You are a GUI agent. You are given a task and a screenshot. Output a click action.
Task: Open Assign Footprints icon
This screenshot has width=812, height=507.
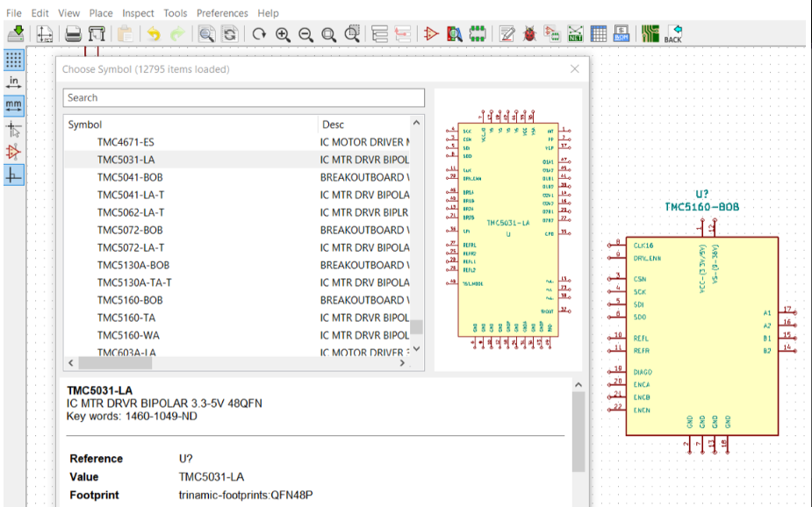click(552, 34)
